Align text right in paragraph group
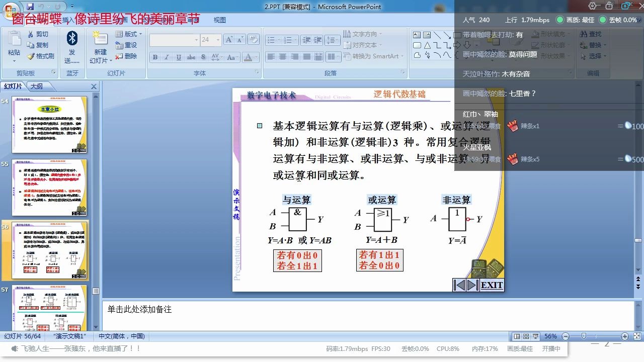Viewport: 644px width, 362px height. (x=294, y=57)
